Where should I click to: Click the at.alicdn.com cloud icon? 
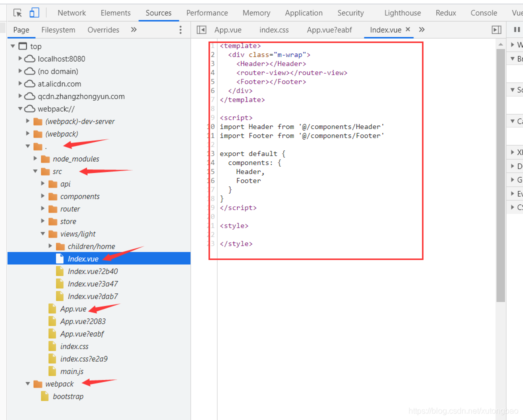pyautogui.click(x=29, y=84)
